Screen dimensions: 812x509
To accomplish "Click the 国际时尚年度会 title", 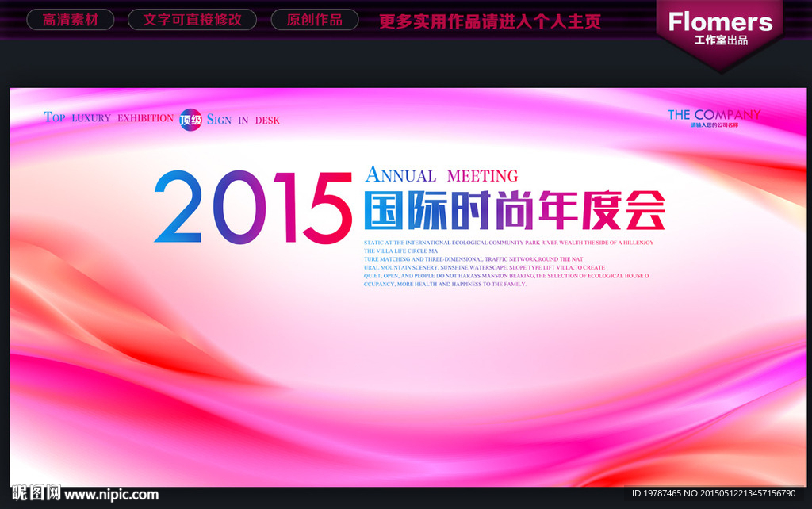I will click(x=515, y=210).
